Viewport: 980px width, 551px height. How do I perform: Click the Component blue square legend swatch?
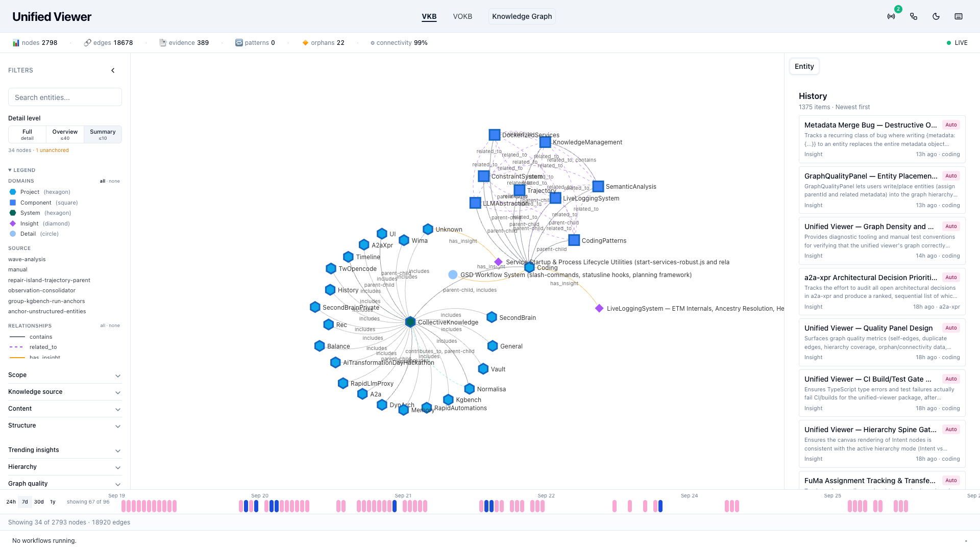pyautogui.click(x=13, y=203)
